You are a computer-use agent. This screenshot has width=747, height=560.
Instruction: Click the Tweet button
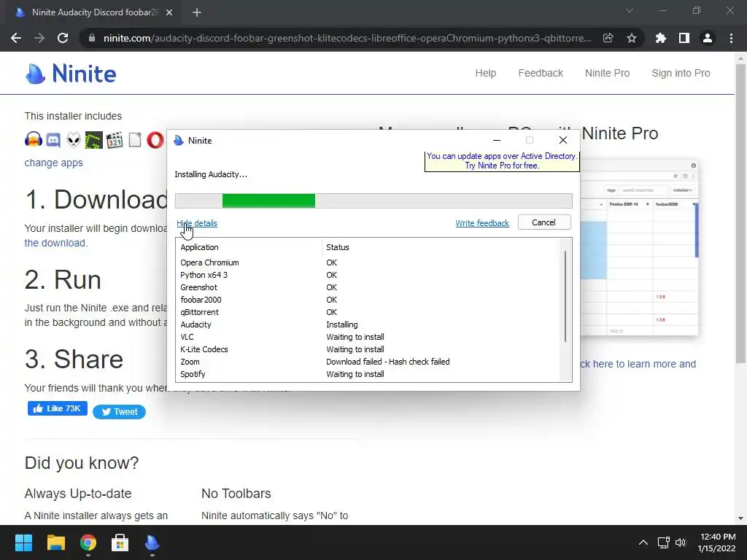tap(119, 412)
